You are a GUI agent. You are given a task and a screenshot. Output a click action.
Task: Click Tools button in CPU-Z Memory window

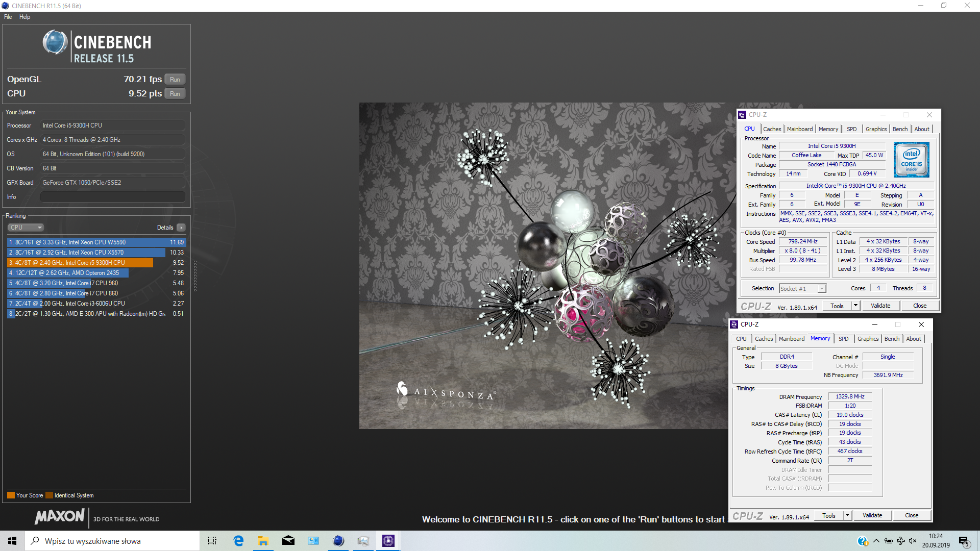click(x=829, y=515)
